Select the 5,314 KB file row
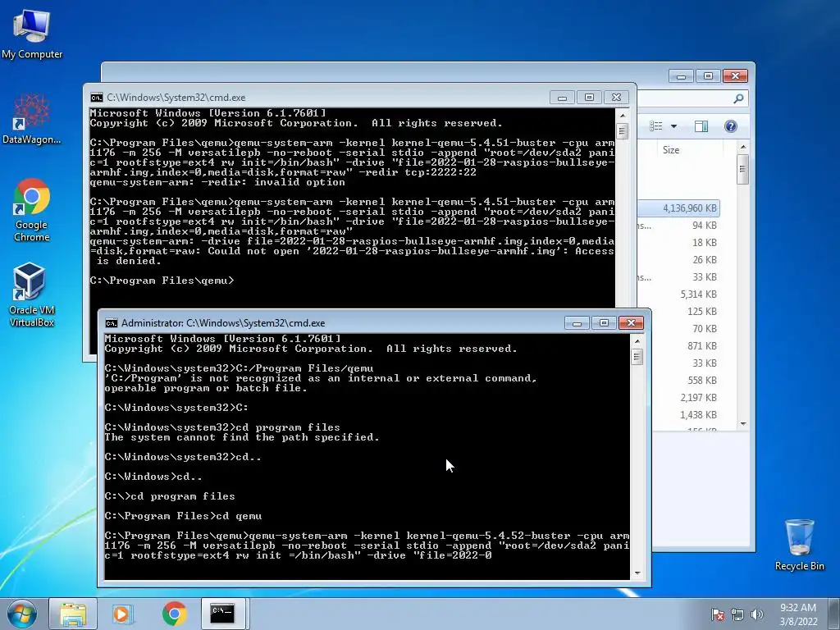840x630 pixels. click(x=679, y=294)
